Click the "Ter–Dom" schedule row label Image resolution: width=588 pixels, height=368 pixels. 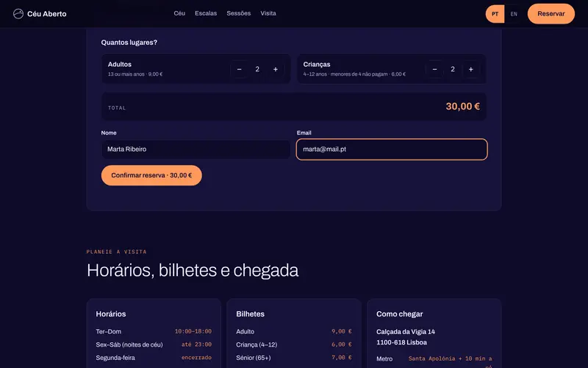point(108,332)
